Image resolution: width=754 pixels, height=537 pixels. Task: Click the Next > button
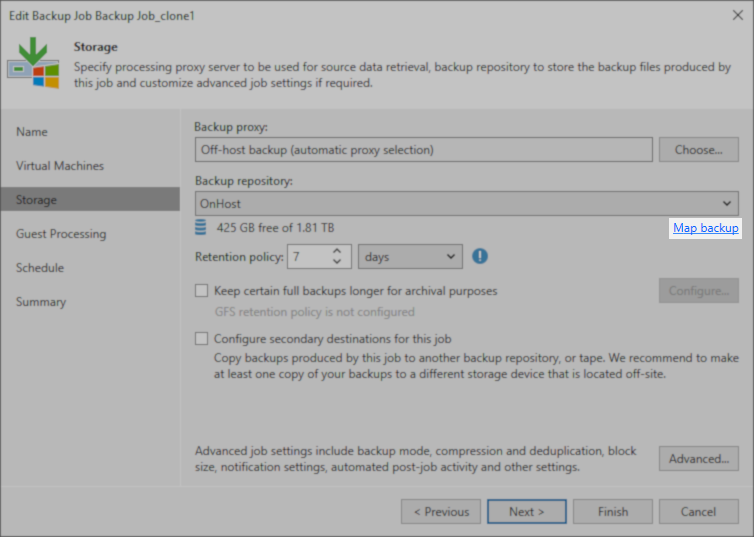(527, 512)
